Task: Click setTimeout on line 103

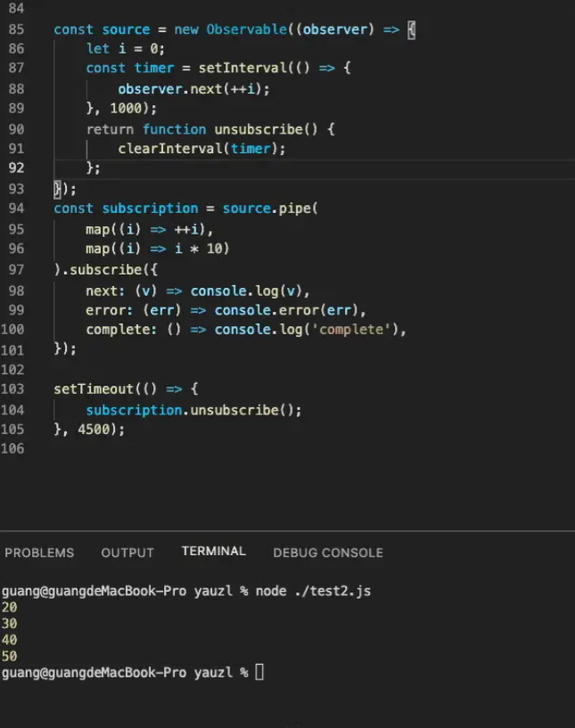Action: [94, 389]
